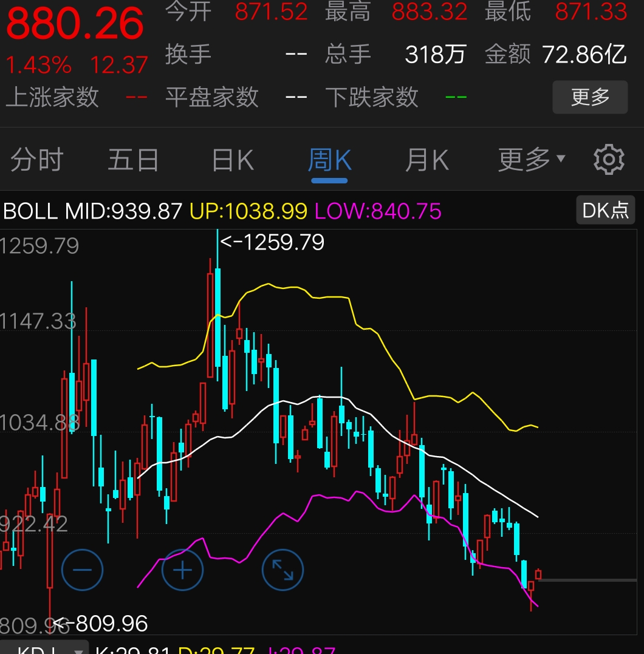Zoom out the K-line chart
This screenshot has width=644, height=654.
pyautogui.click(x=82, y=570)
